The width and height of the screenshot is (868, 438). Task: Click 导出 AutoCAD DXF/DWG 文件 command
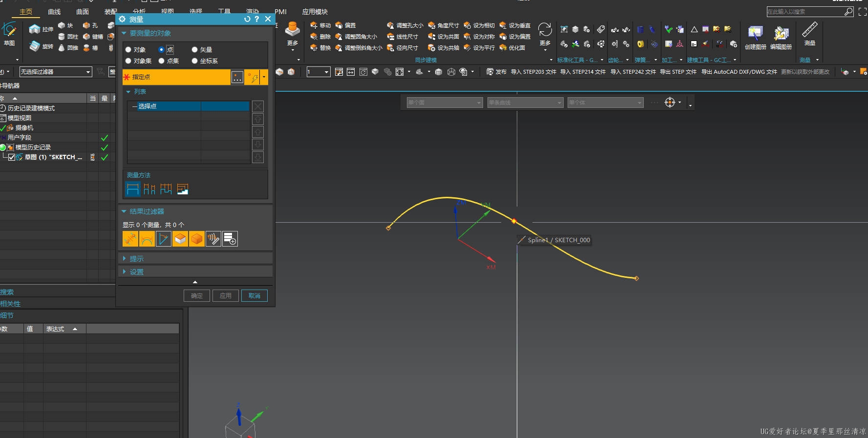tap(739, 72)
